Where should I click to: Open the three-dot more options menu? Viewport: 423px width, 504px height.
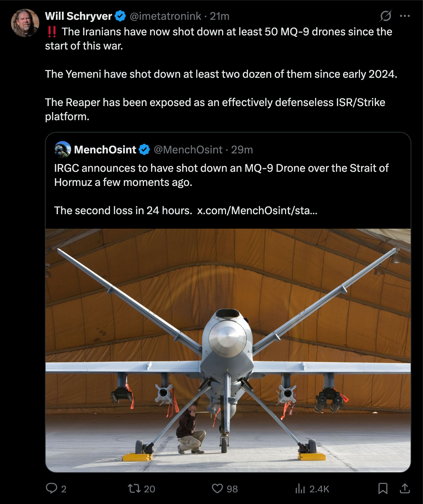pyautogui.click(x=405, y=16)
